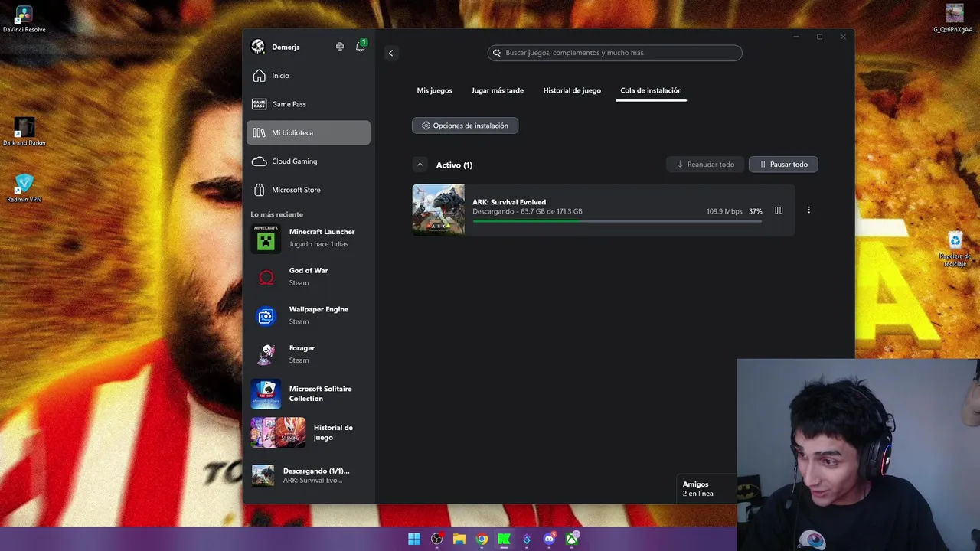This screenshot has height=551, width=980.
Task: Open God of War from recent list
Action: tap(309, 277)
